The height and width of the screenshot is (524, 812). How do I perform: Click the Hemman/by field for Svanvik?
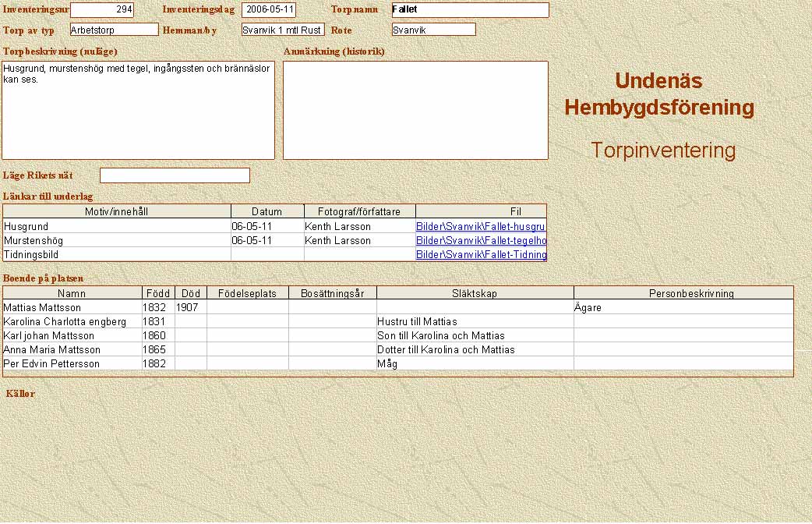coord(283,30)
